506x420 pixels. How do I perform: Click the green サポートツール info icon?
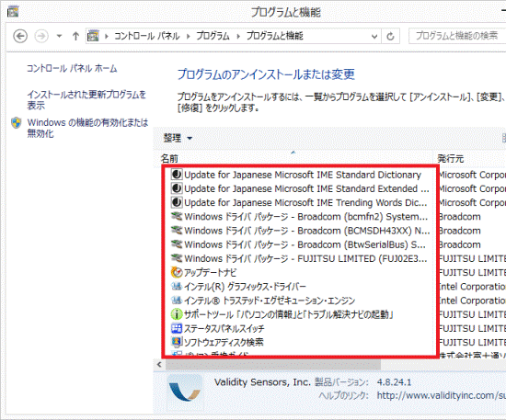coord(177,314)
